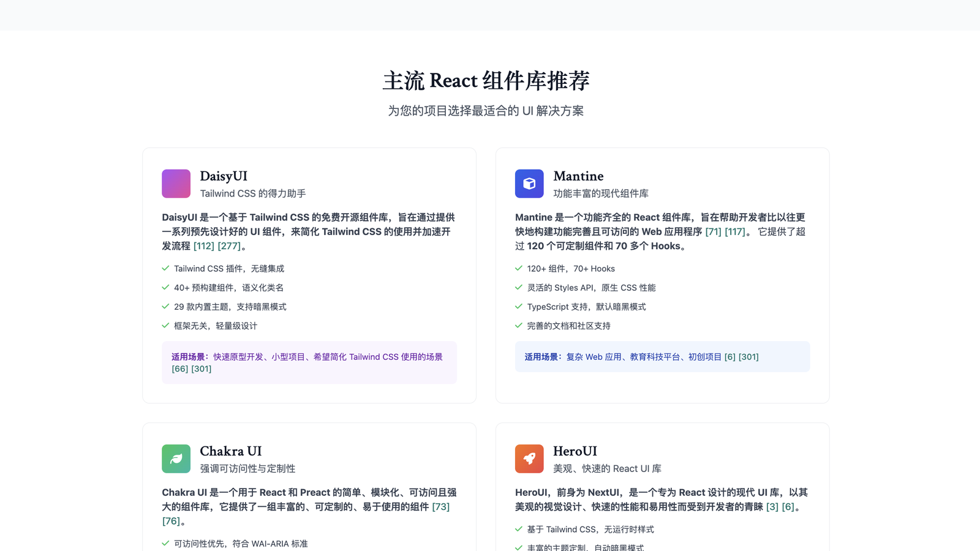Click checkmark beside '框架无关，轻量级设计'
Screen dimensions: 980x551
pos(165,325)
